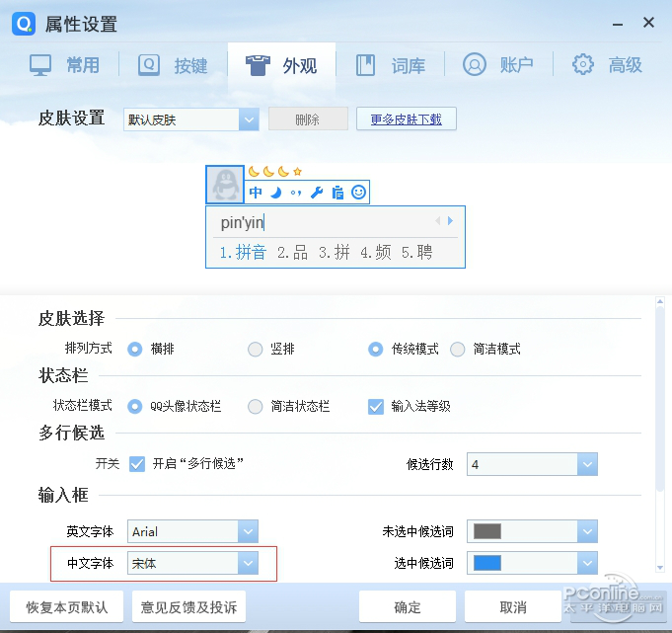Screen dimensions: 672x633
Task: Click the 中 Chinese mode icon in status bar preview
Action: tap(256, 193)
